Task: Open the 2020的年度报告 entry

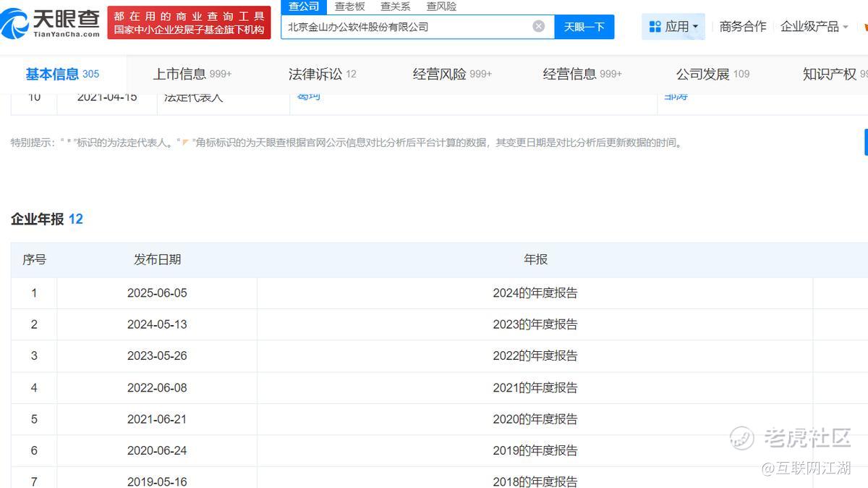Action: point(535,418)
